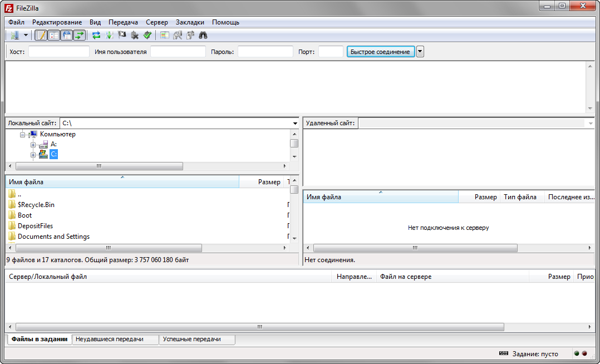Open the Редактирование menu

tap(57, 22)
